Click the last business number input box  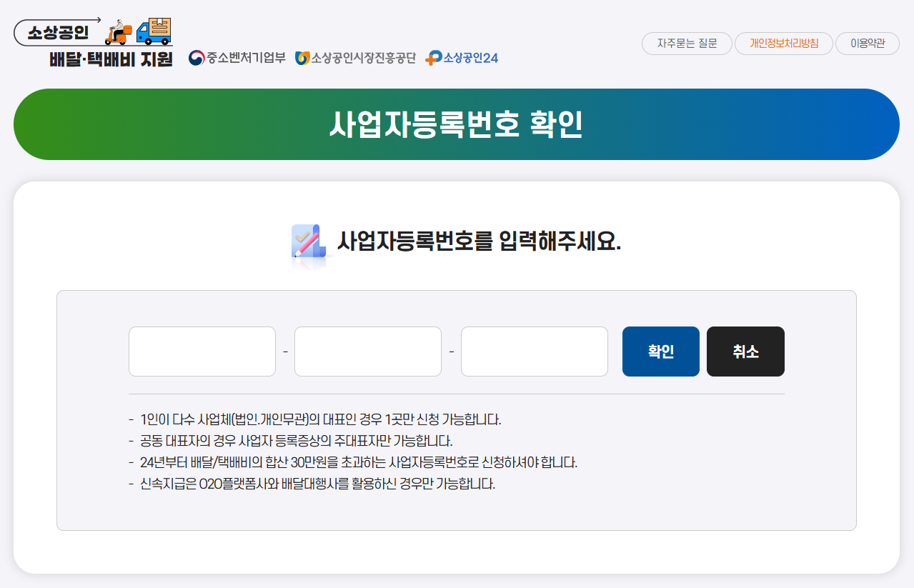pos(534,351)
